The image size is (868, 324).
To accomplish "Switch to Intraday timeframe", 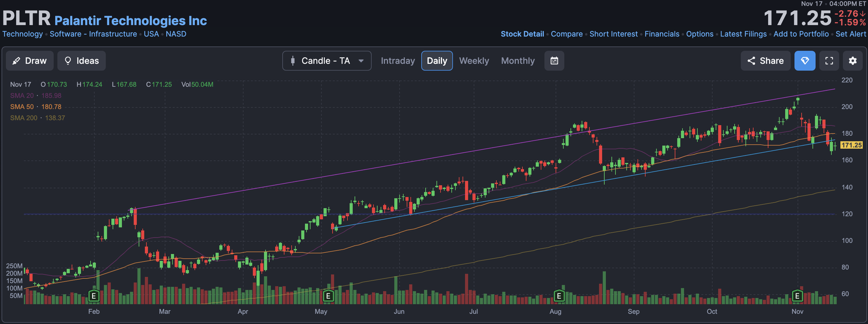I will tap(398, 61).
